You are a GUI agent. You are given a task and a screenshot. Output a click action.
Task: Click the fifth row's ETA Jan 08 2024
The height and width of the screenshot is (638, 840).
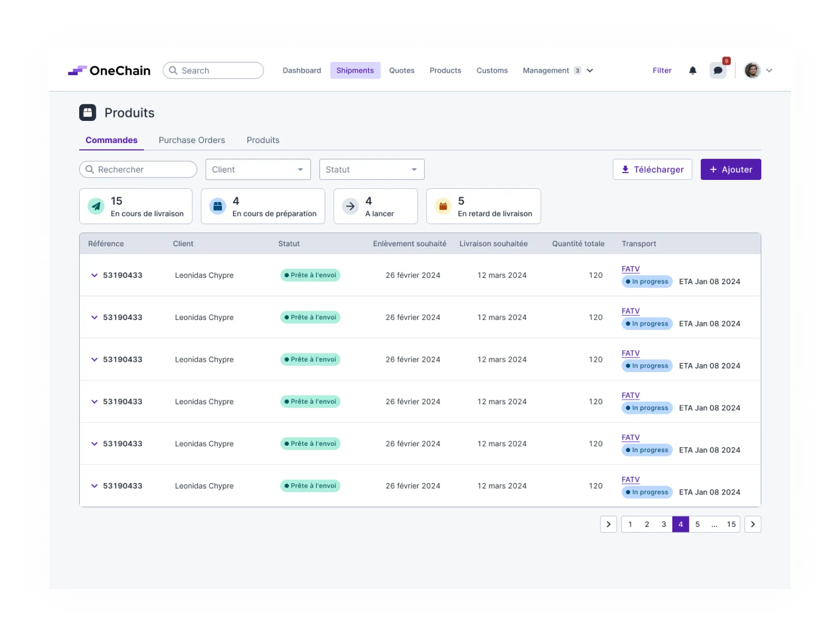[x=709, y=450]
